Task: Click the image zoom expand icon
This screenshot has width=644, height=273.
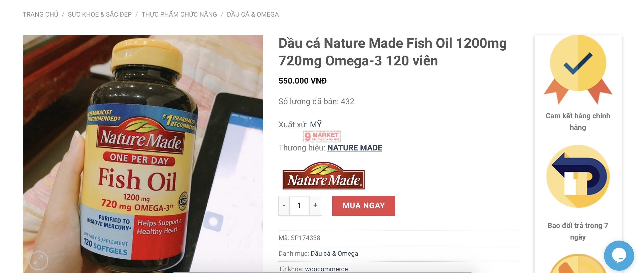Action: pyautogui.click(x=38, y=260)
